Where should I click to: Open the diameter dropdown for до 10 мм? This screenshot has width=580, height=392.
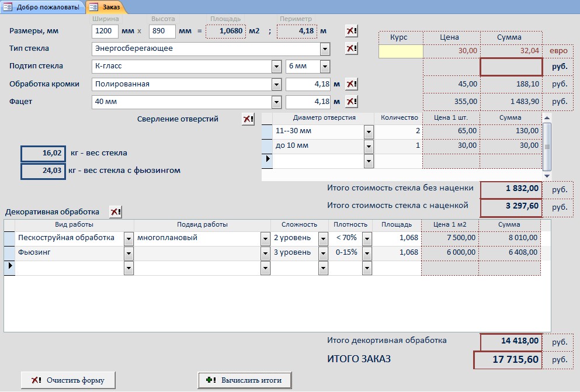(x=369, y=147)
